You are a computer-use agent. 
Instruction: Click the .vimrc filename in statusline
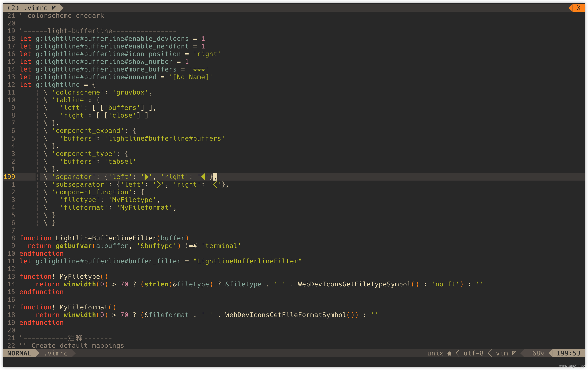(x=56, y=353)
